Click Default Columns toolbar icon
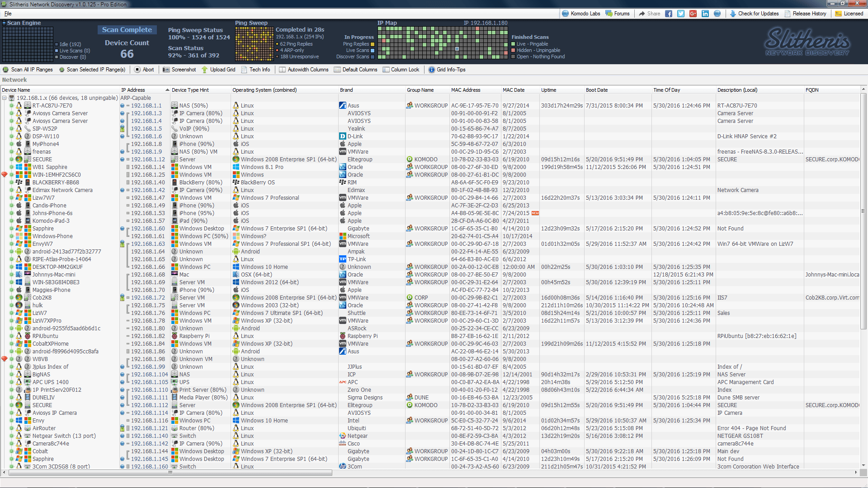 (x=337, y=70)
